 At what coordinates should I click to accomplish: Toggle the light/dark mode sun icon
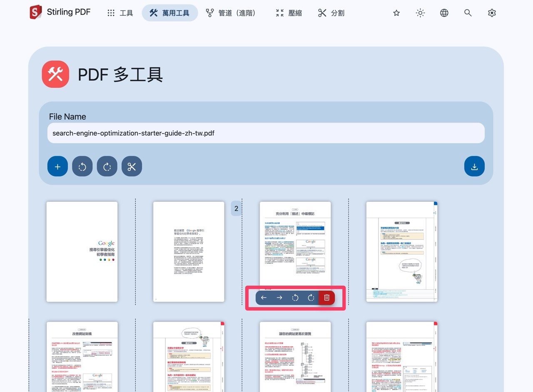(420, 13)
